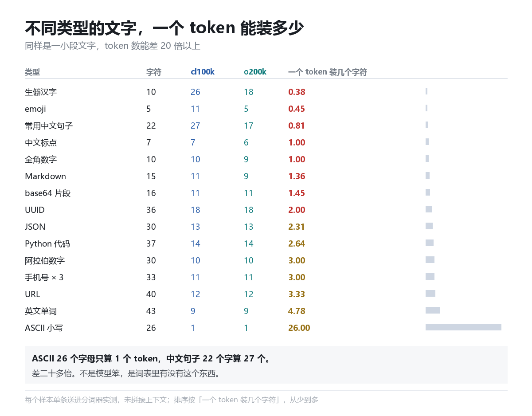This screenshot has width=532, height=416.
Task: Click cl100k value 27 in 常用中文句子 row
Action: 196,126
